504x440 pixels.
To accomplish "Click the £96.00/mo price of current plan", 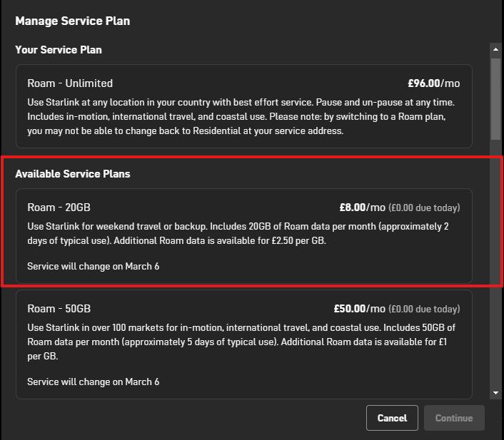I will coord(433,83).
